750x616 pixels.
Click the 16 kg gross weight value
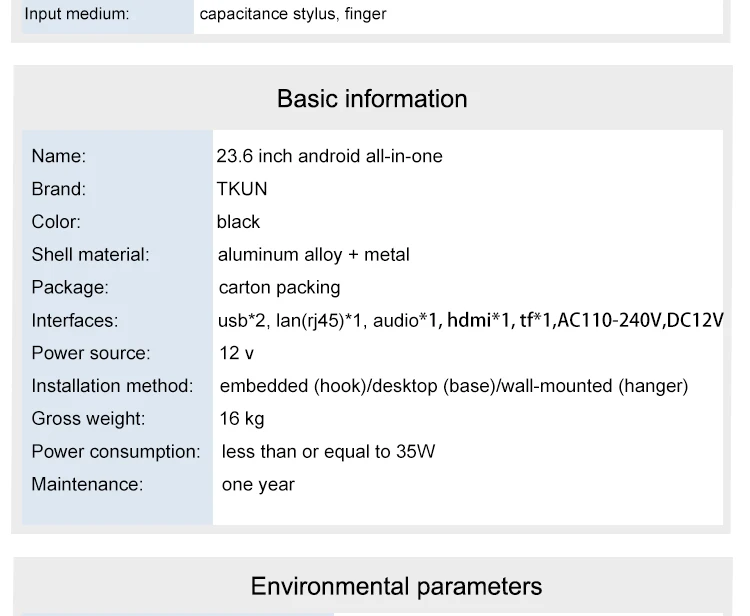point(242,419)
